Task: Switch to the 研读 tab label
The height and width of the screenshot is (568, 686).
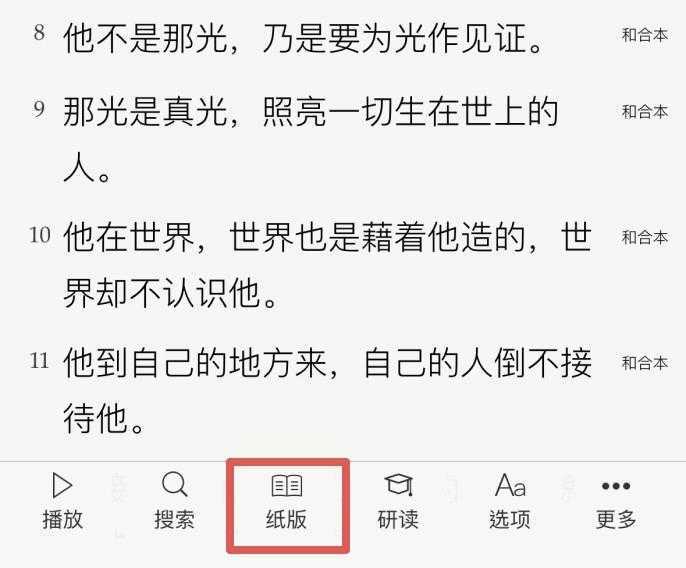Action: coord(398,519)
